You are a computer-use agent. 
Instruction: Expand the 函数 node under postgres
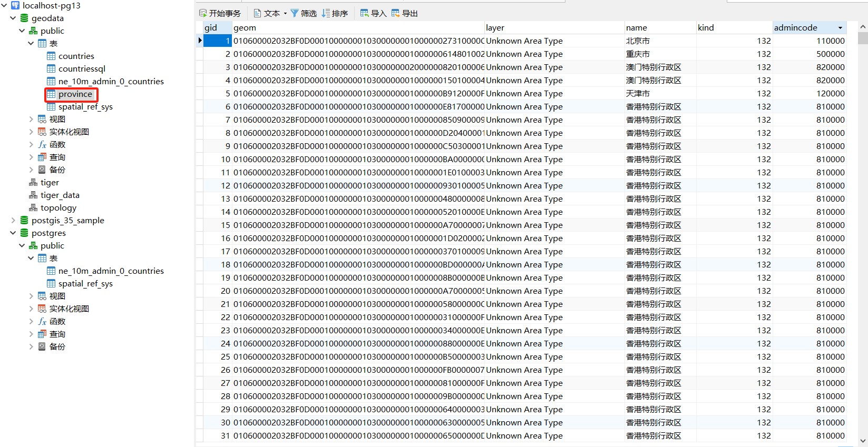(x=31, y=321)
